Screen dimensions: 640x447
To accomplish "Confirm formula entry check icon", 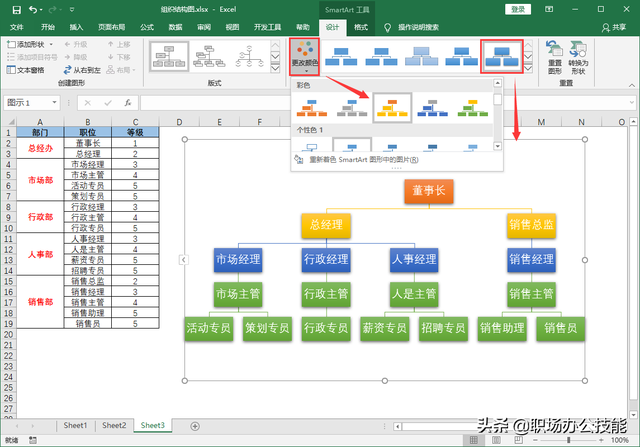I will pyautogui.click(x=108, y=103).
